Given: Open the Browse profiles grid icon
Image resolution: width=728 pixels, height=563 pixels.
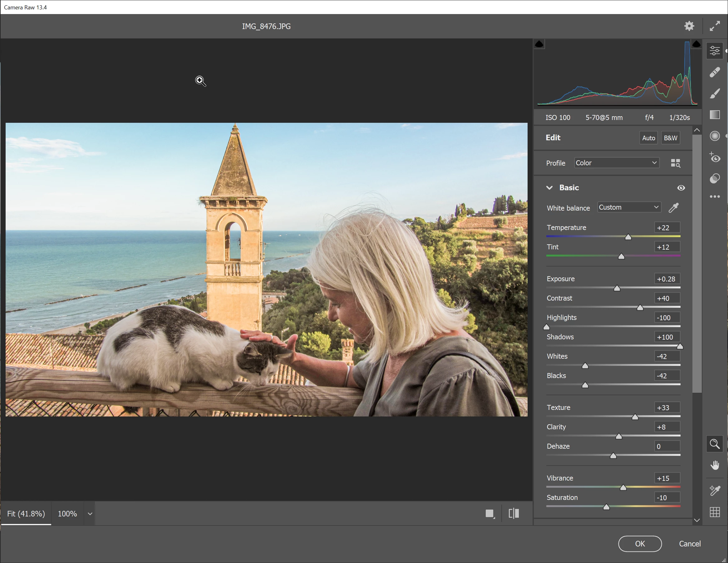Looking at the screenshot, I should (x=675, y=163).
